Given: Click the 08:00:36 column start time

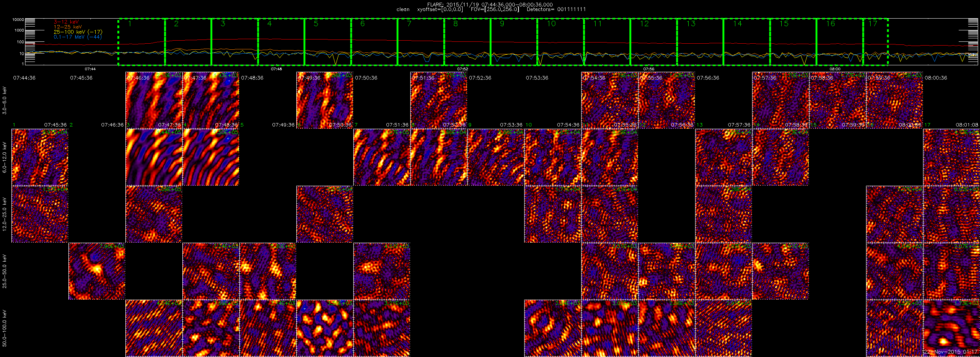Looking at the screenshot, I should (936, 77).
